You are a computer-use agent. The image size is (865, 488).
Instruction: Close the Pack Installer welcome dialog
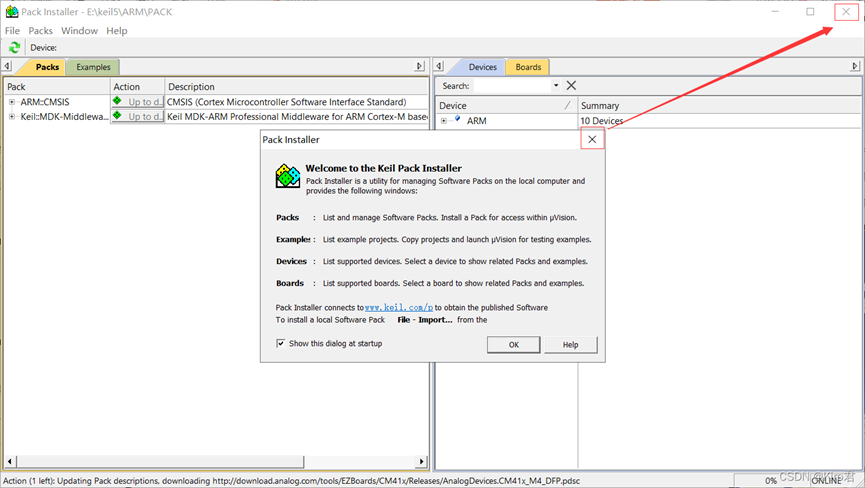tap(592, 140)
